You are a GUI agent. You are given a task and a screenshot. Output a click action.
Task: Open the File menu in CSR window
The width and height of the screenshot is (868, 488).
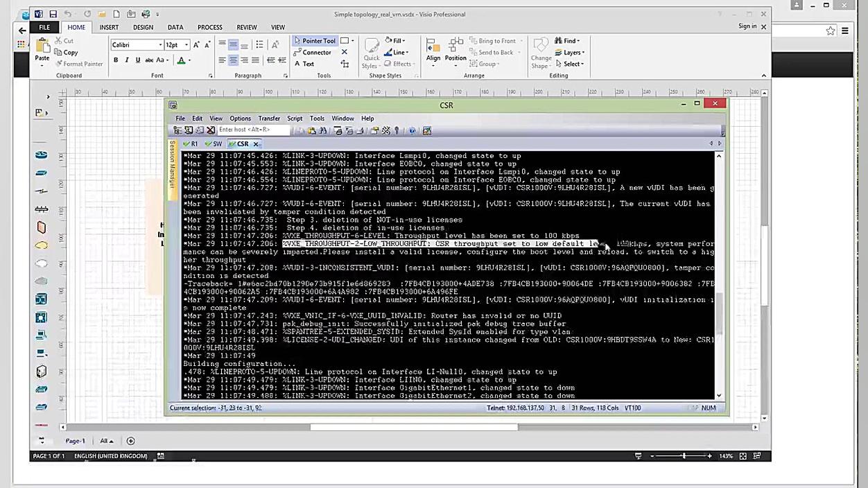[x=180, y=119]
